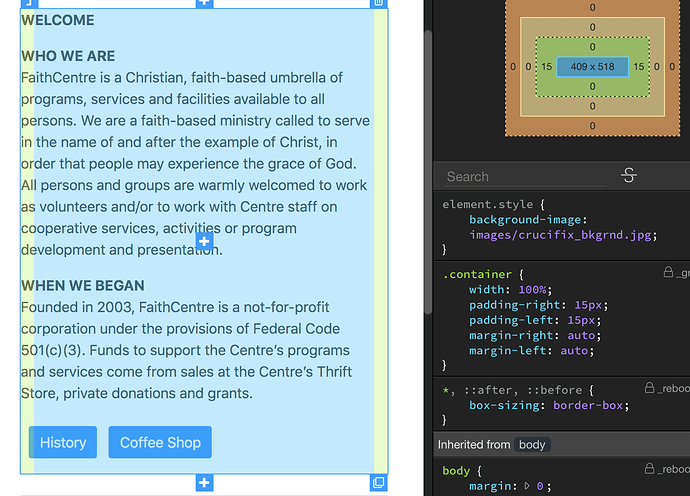Click the plus handle above the WELCOME heading
Viewport: 690px width, 496px height.
[204, 3]
